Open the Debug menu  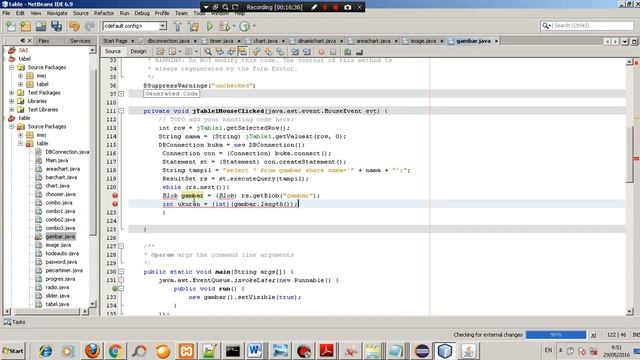142,13
